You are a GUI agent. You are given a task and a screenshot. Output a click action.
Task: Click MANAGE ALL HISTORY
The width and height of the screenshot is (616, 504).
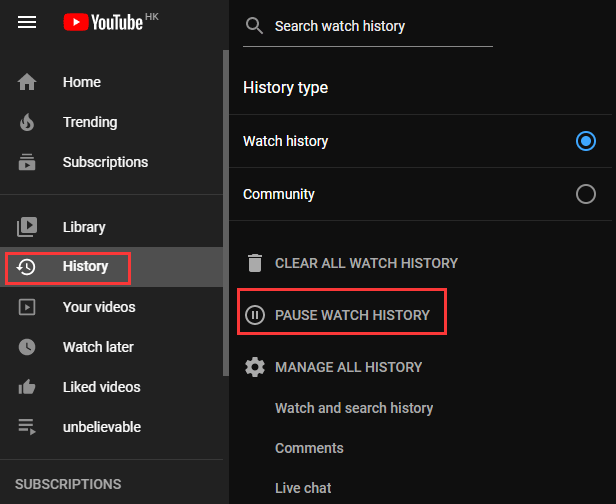tap(348, 367)
